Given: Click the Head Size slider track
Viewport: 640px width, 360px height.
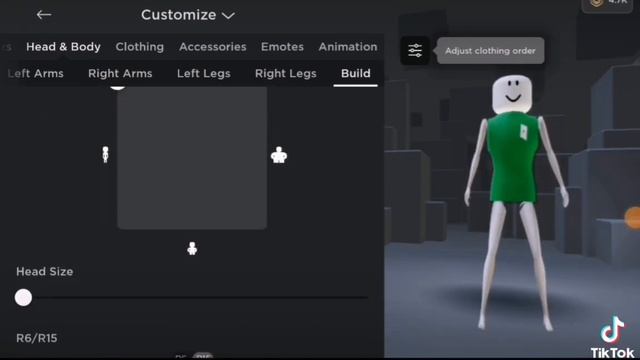Looking at the screenshot, I should click(192, 298).
